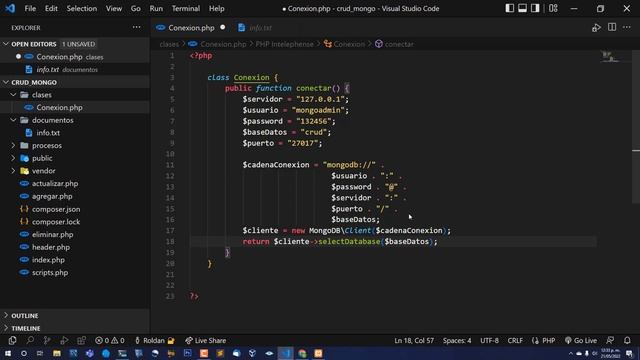Image resolution: width=640 pixels, height=360 pixels.
Task: Open the Terminal menu
Action: pyautogui.click(x=186, y=8)
